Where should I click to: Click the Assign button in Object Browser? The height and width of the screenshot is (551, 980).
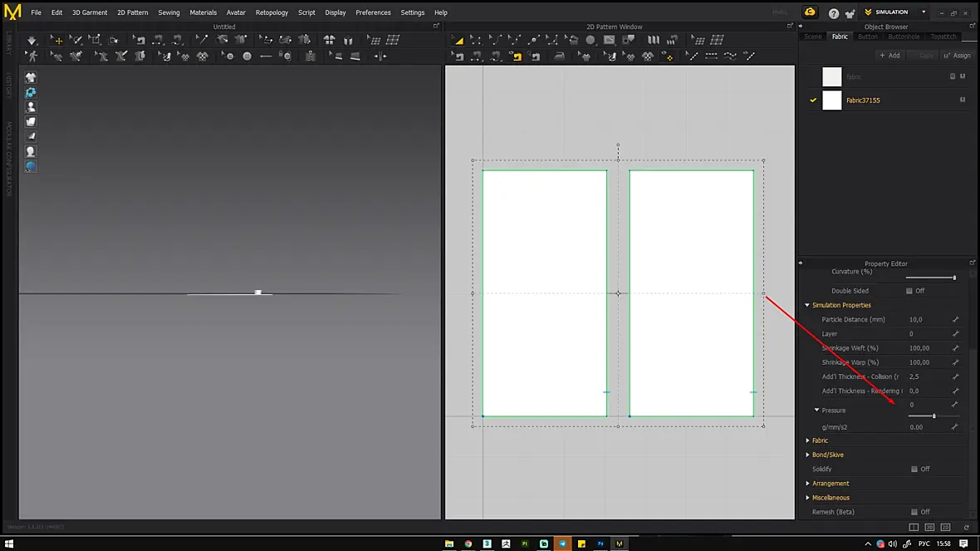point(958,56)
